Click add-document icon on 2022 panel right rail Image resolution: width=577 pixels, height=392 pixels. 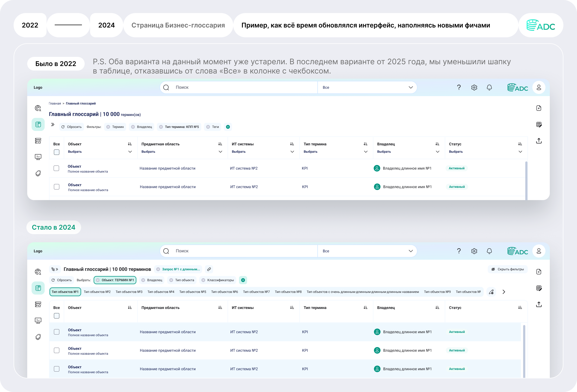coord(539,108)
